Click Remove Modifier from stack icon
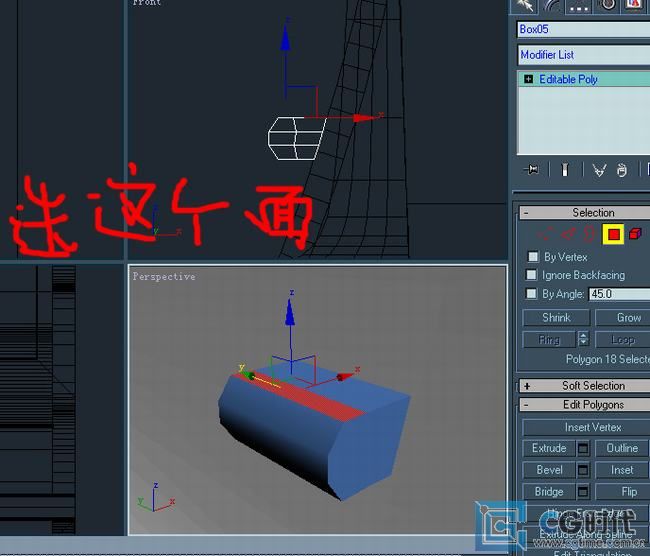This screenshot has height=556, width=650. click(x=622, y=170)
